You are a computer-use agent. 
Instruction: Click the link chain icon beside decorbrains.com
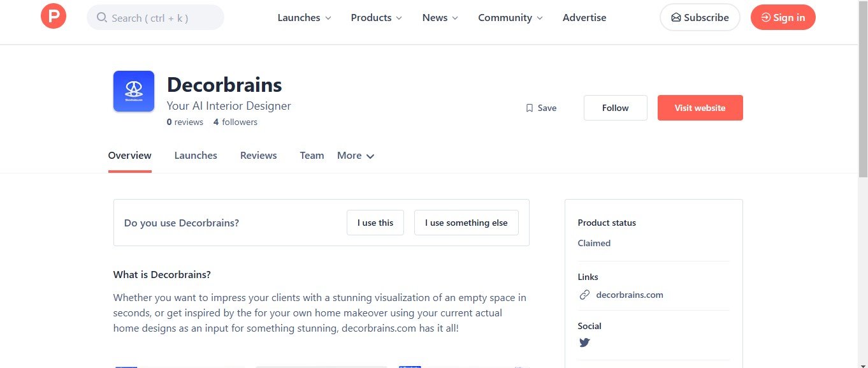point(584,295)
